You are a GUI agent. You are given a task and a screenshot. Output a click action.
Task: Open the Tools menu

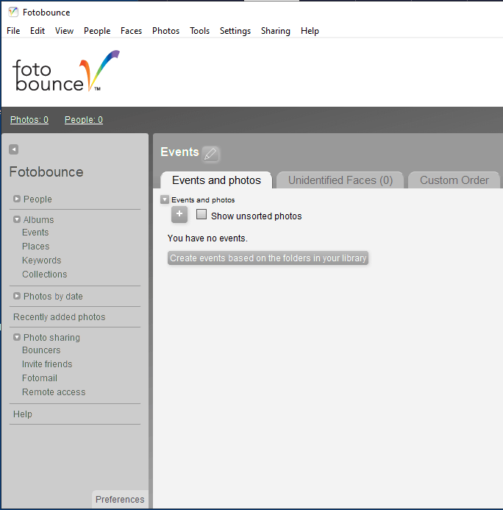(200, 31)
